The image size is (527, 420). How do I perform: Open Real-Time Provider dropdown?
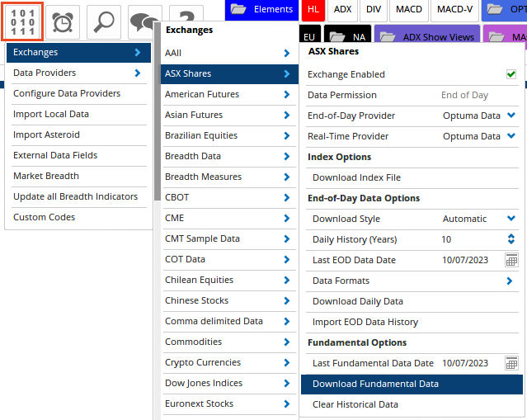click(x=511, y=136)
